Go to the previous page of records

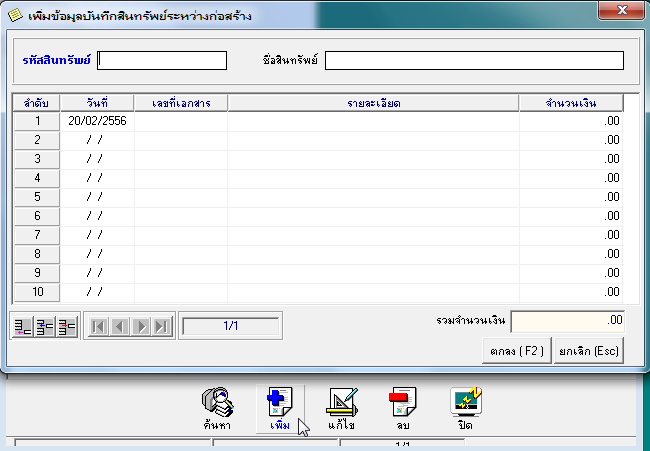(119, 326)
